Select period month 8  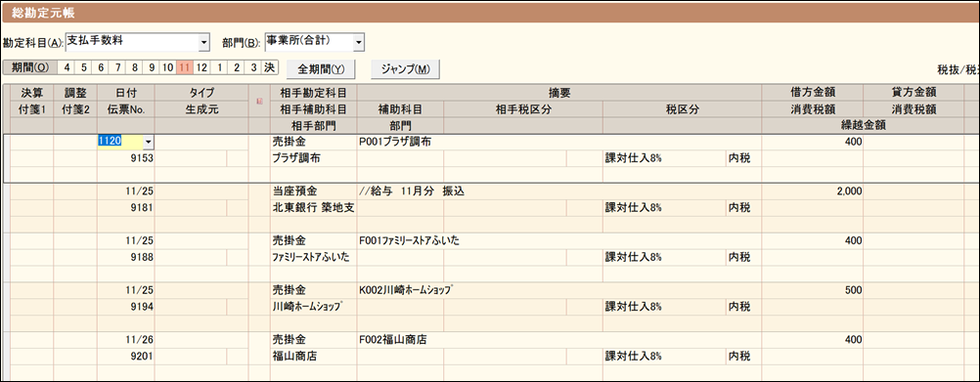pyautogui.click(x=134, y=67)
